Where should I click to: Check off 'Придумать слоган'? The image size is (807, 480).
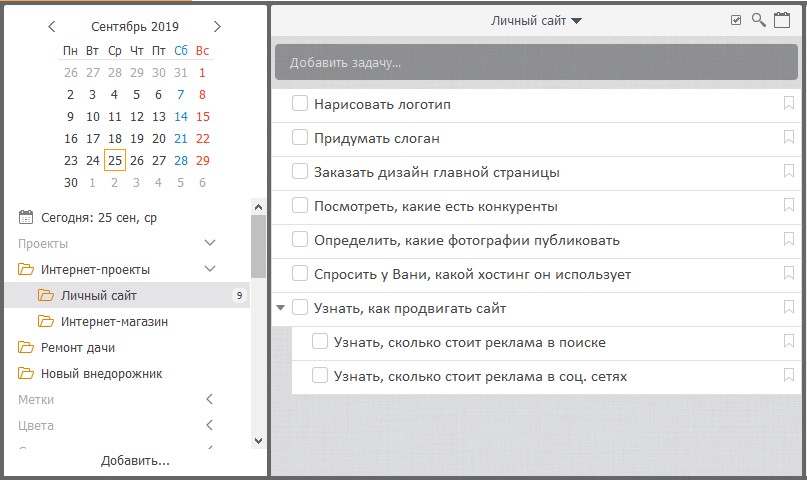pos(300,137)
